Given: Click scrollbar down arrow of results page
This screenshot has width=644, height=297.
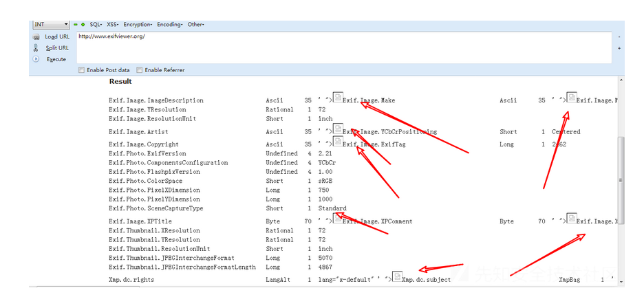Looking at the screenshot, I should (621, 281).
